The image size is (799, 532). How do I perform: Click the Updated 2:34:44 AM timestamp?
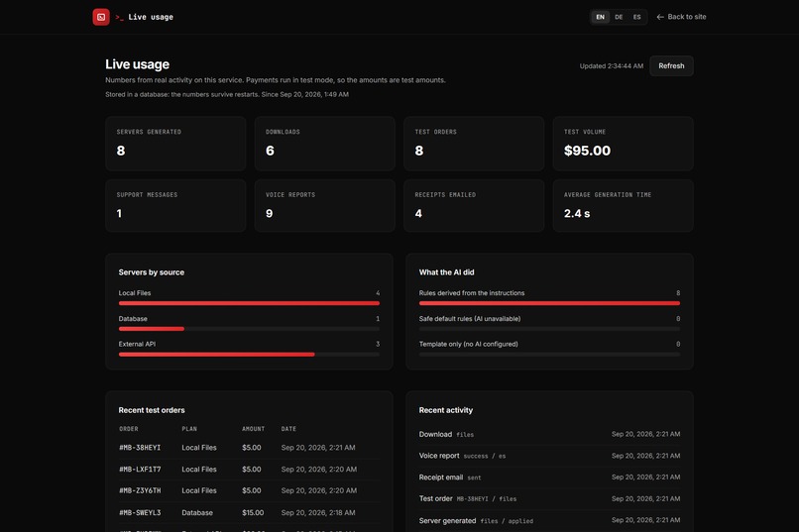[612, 65]
